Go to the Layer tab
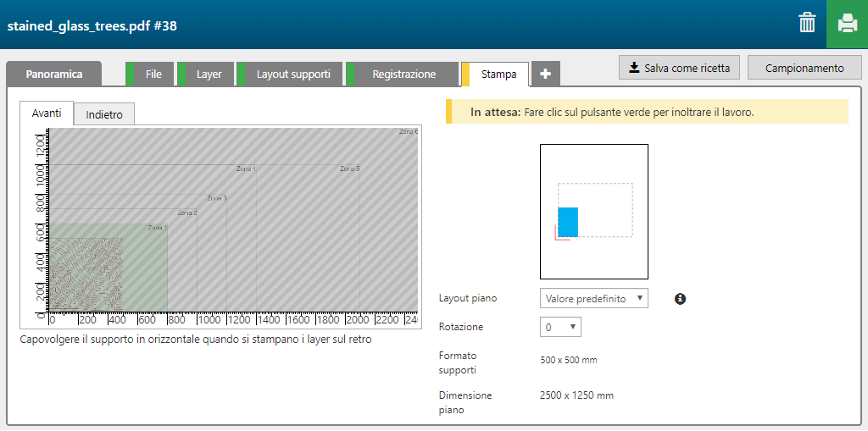 click(x=209, y=75)
